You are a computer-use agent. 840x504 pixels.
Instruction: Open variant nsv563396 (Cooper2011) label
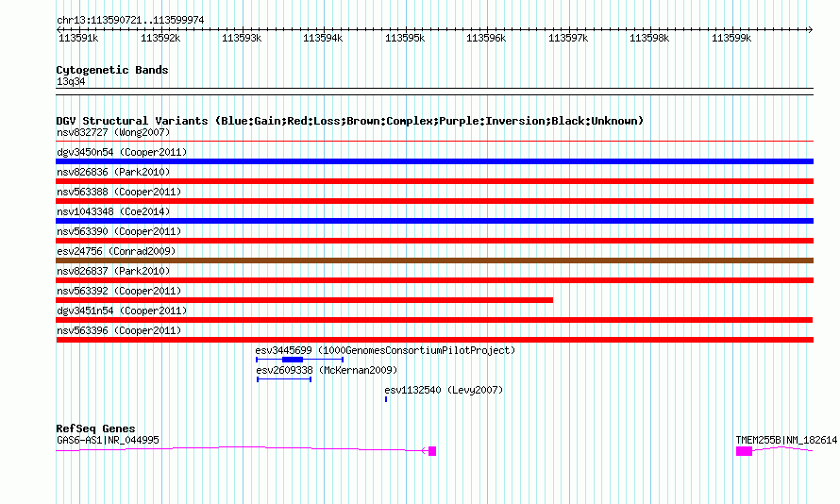pyautogui.click(x=119, y=330)
